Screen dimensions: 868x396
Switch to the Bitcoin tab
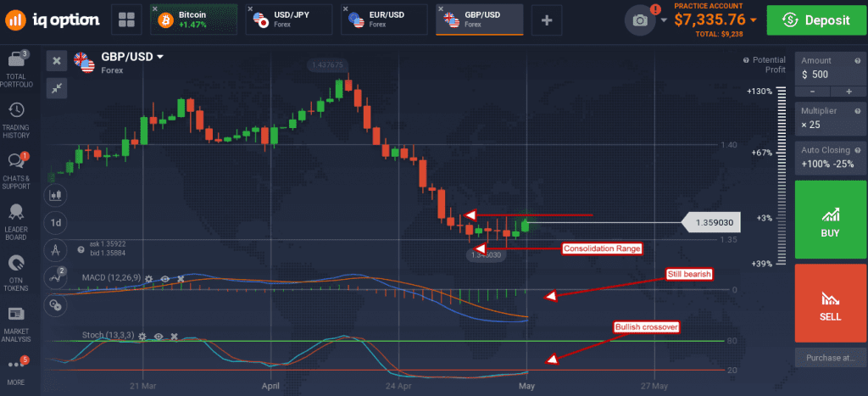pos(194,20)
